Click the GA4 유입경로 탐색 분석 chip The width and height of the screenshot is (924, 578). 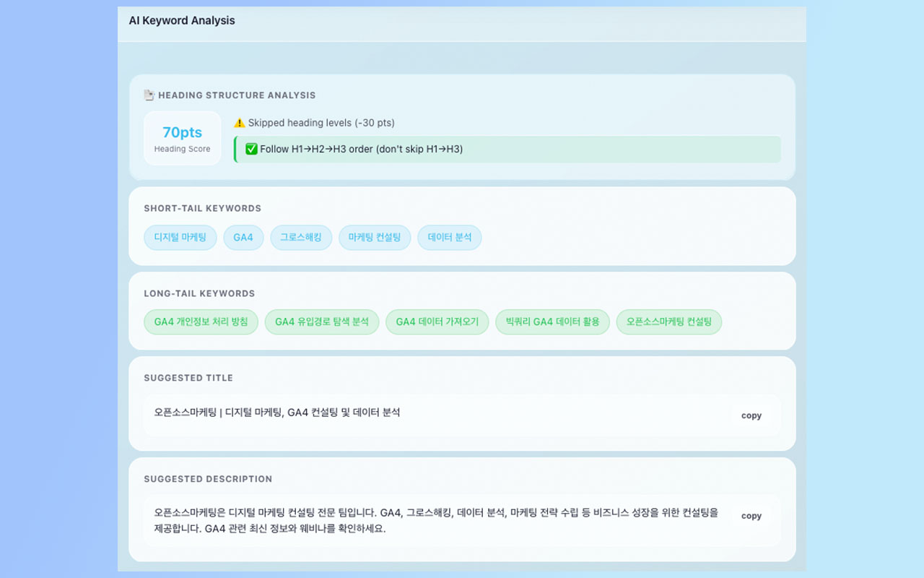[x=321, y=322]
